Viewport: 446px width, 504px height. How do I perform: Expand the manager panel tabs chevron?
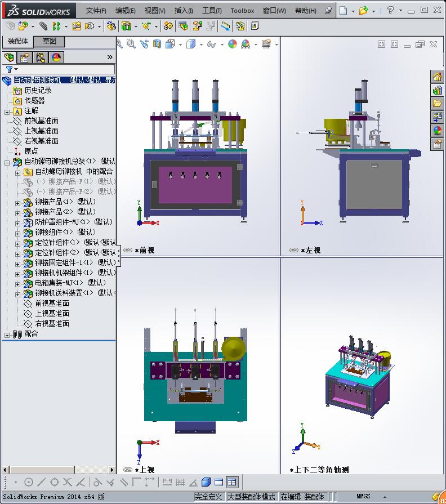click(x=110, y=57)
